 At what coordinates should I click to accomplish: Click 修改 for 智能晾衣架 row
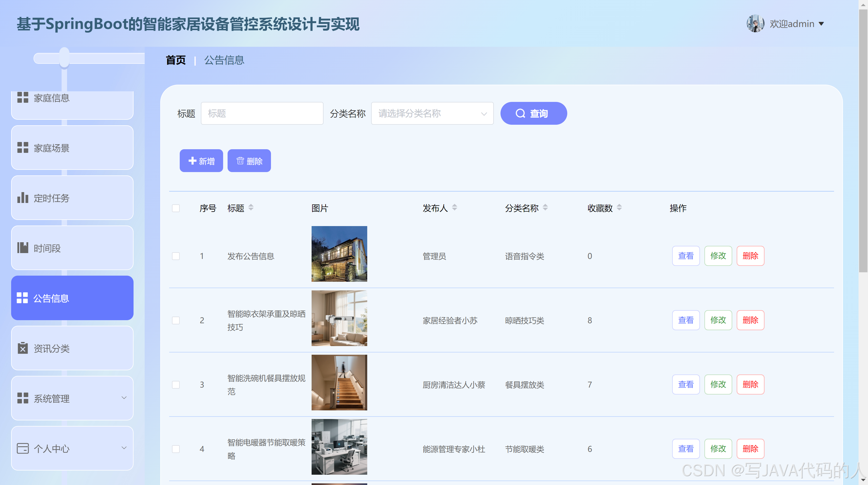718,320
